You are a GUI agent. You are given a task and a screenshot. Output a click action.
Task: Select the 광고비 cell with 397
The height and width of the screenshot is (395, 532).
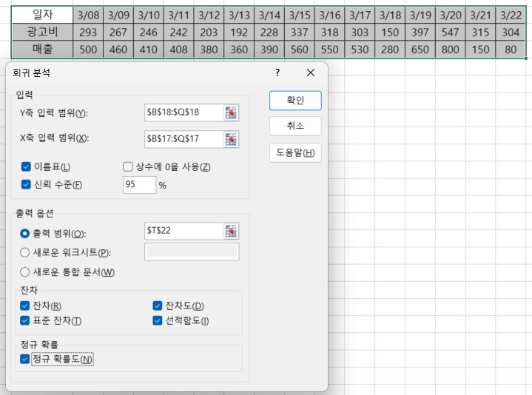click(x=420, y=33)
